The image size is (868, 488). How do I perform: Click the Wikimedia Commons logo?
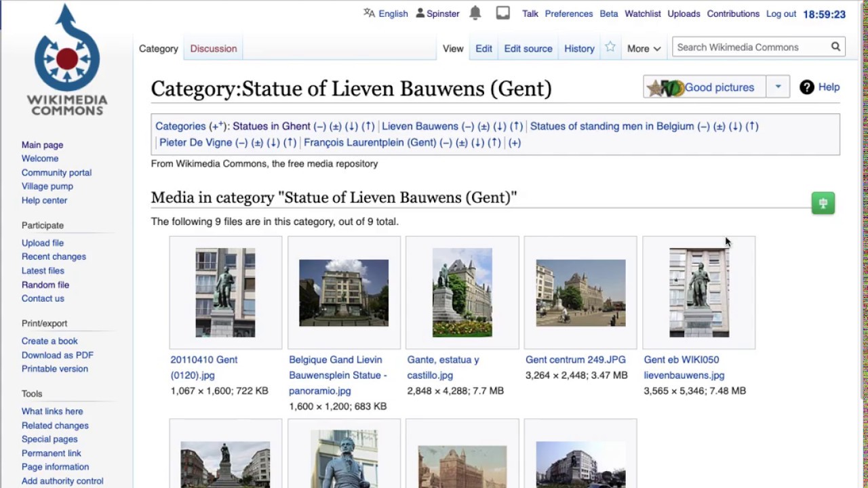67,60
